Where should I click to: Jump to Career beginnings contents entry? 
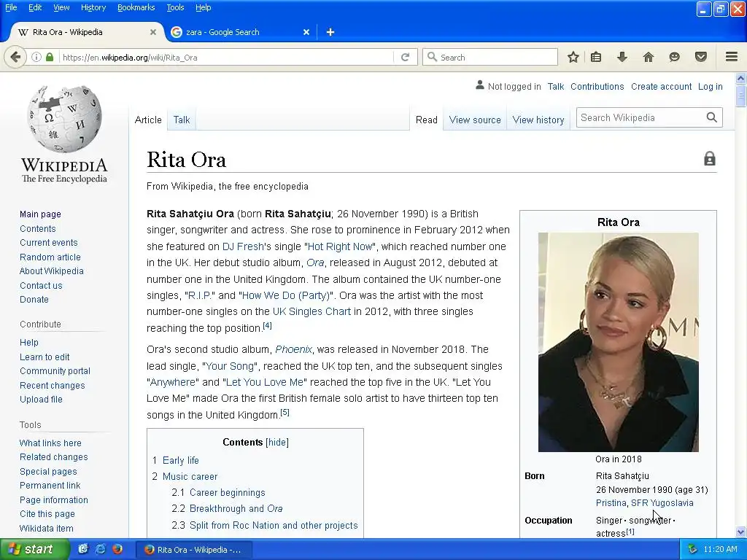[228, 493]
